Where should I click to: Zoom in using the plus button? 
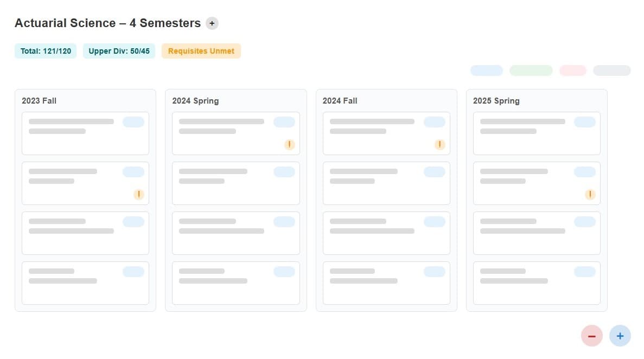click(620, 336)
